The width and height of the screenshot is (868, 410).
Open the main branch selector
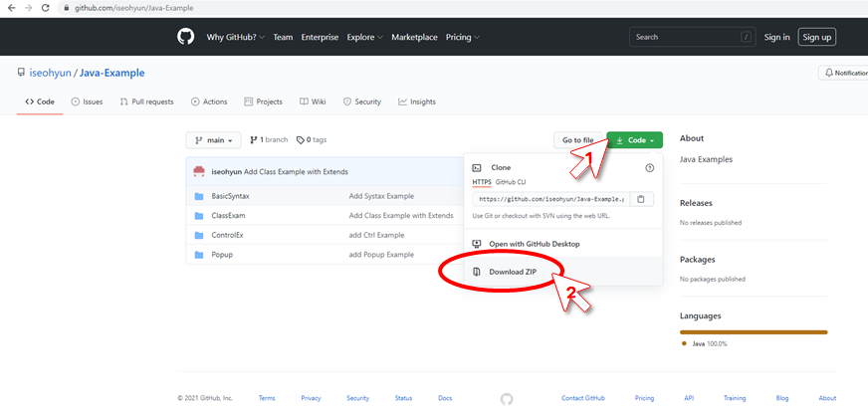(213, 140)
